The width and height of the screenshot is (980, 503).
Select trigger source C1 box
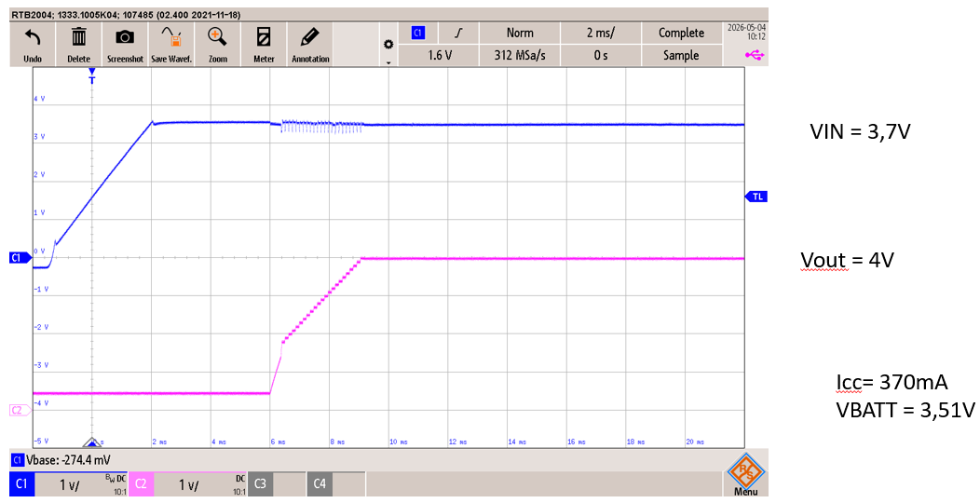pyautogui.click(x=418, y=34)
